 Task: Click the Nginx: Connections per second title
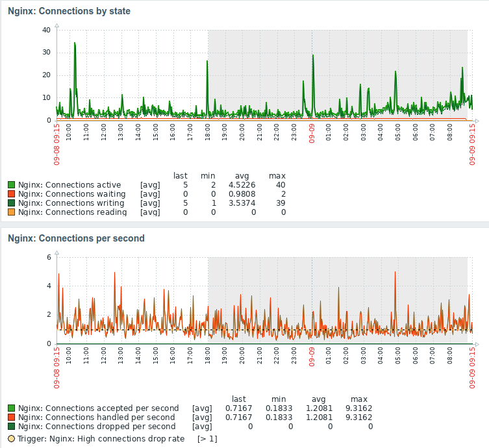pyautogui.click(x=76, y=238)
